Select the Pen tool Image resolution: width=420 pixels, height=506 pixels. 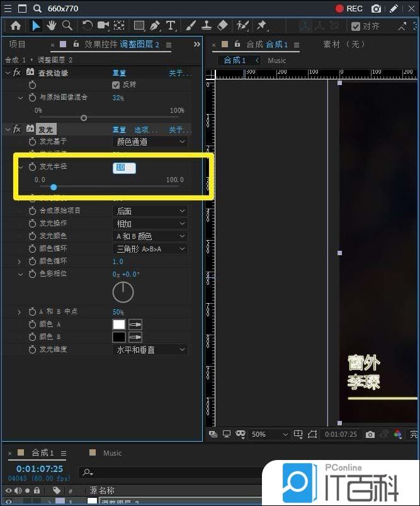155,25
